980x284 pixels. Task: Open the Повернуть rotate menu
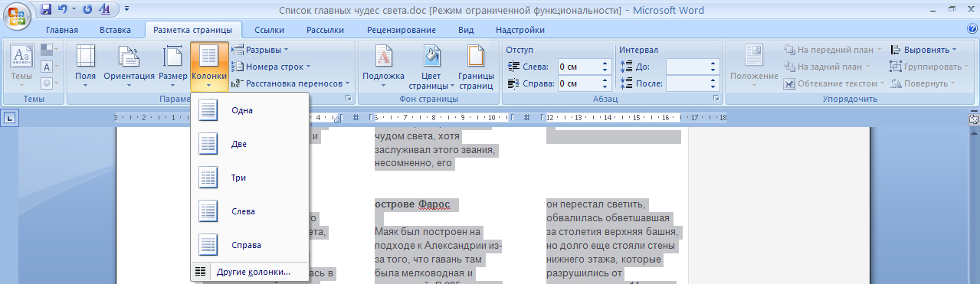[x=922, y=83]
